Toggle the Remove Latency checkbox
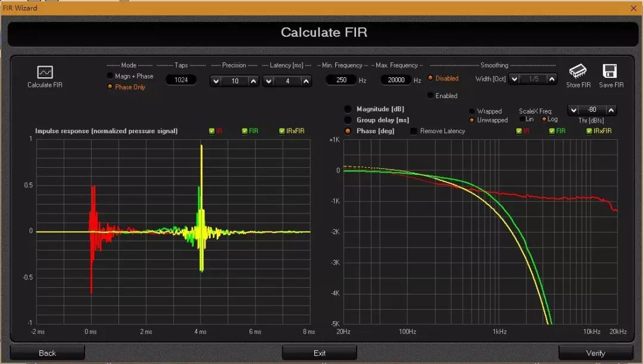The image size is (643, 364). click(x=414, y=131)
